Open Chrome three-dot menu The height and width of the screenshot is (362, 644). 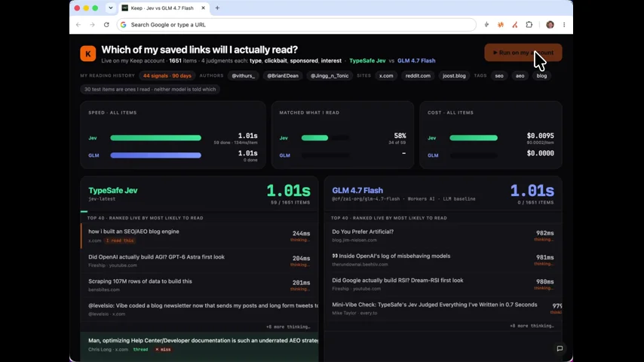coord(564,25)
